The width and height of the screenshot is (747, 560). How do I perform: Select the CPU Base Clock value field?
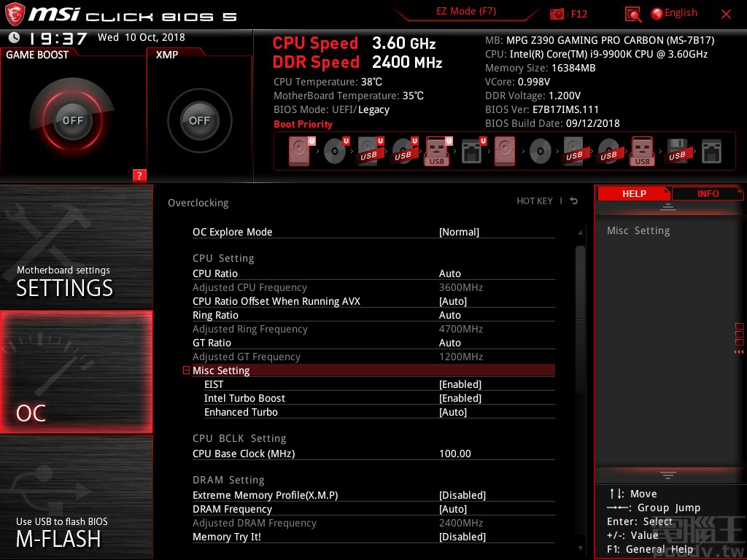[x=455, y=454]
